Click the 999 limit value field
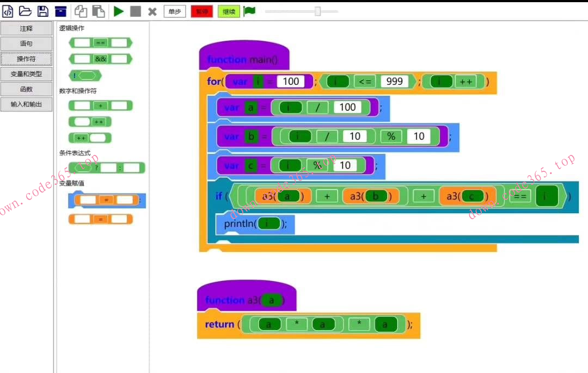This screenshot has height=373, width=588. 394,81
